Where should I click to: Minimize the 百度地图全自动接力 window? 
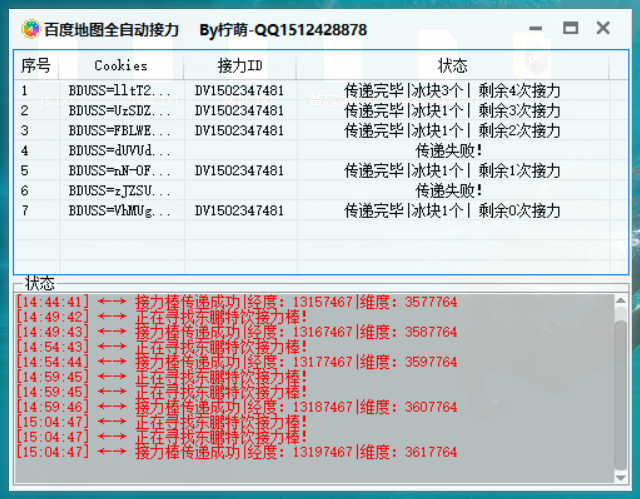click(x=536, y=29)
